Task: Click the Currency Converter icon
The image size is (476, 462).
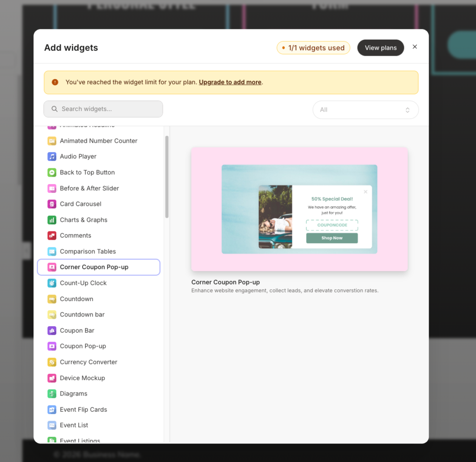Action: [52, 362]
